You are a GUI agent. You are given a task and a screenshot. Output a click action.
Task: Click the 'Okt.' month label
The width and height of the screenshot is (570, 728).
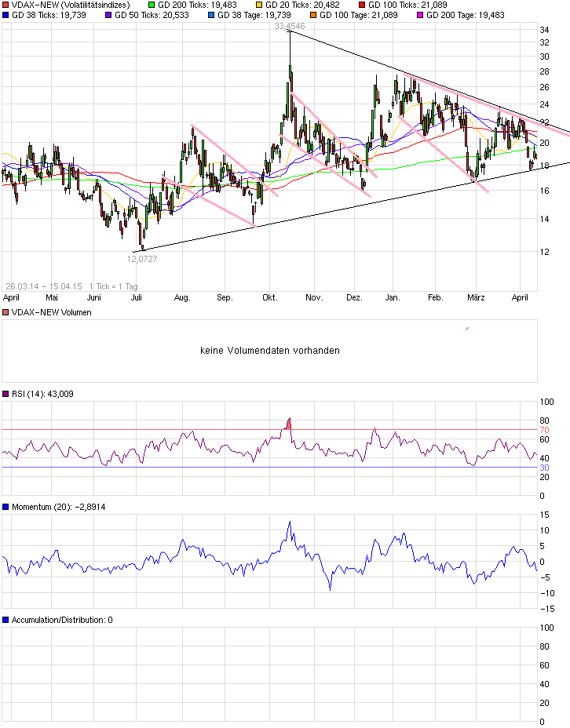coord(270,297)
